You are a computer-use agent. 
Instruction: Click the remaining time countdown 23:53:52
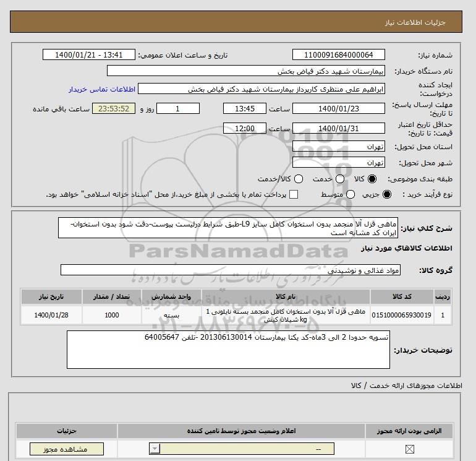114,108
